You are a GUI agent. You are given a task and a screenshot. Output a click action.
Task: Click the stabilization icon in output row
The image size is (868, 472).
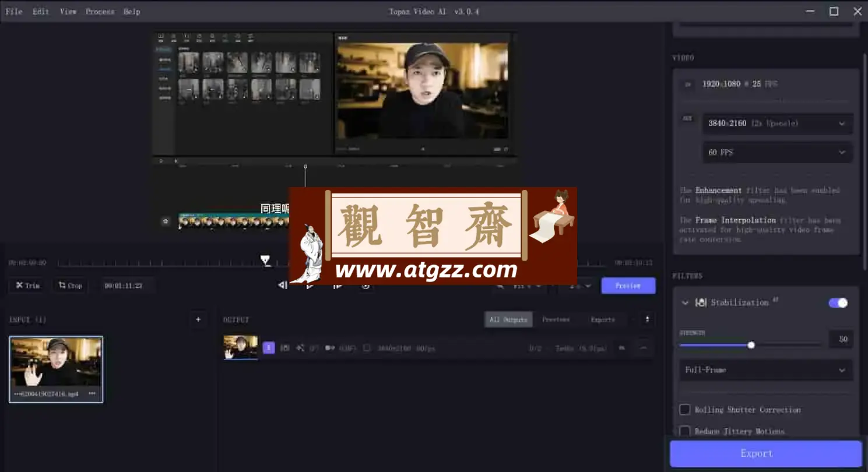pyautogui.click(x=285, y=348)
